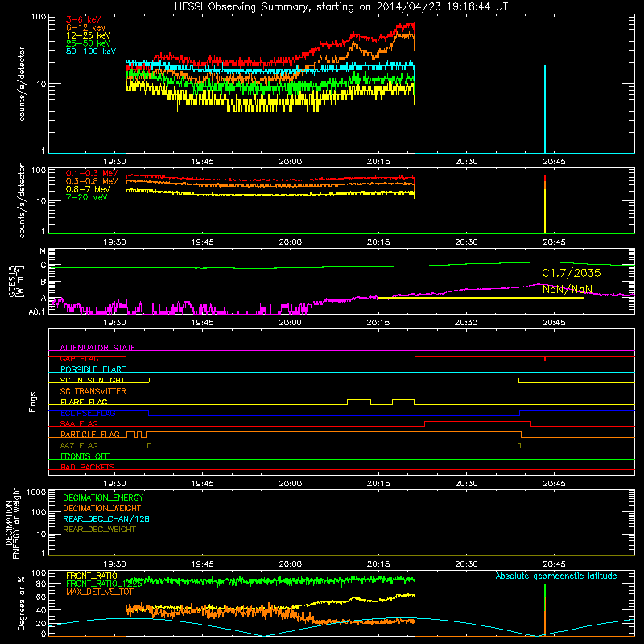Select the SC_TRANSMITTER flag label
This screenshot has width=644, height=644.
coord(93,391)
